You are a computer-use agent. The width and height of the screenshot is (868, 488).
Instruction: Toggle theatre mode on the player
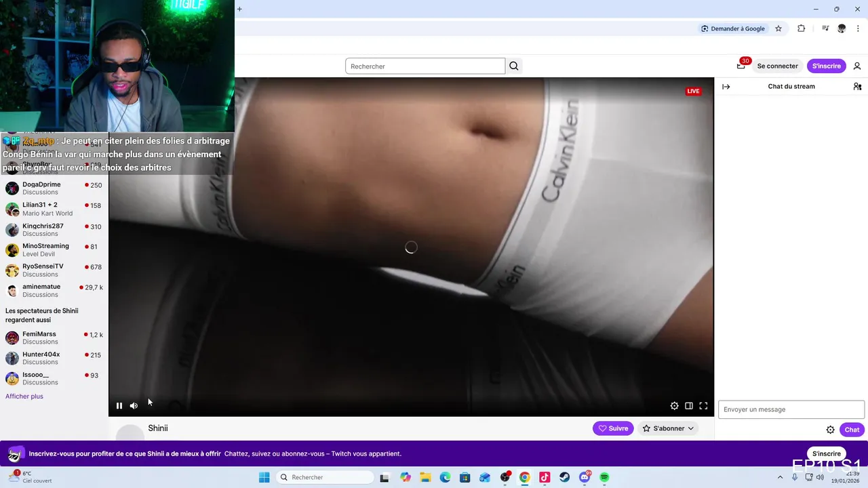click(x=689, y=406)
